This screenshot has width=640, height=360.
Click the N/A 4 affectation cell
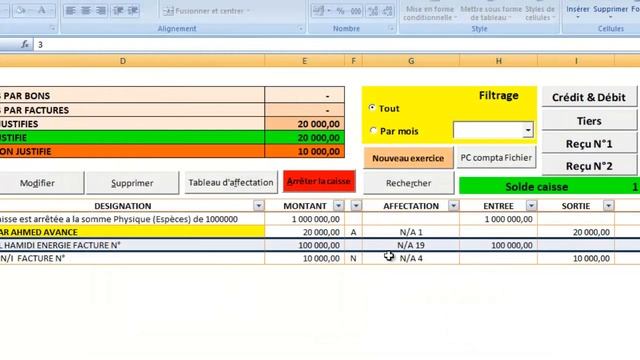point(411,258)
